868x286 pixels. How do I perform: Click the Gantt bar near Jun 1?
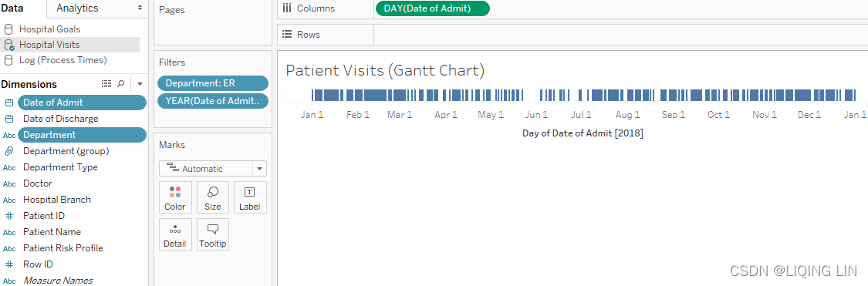[542, 95]
